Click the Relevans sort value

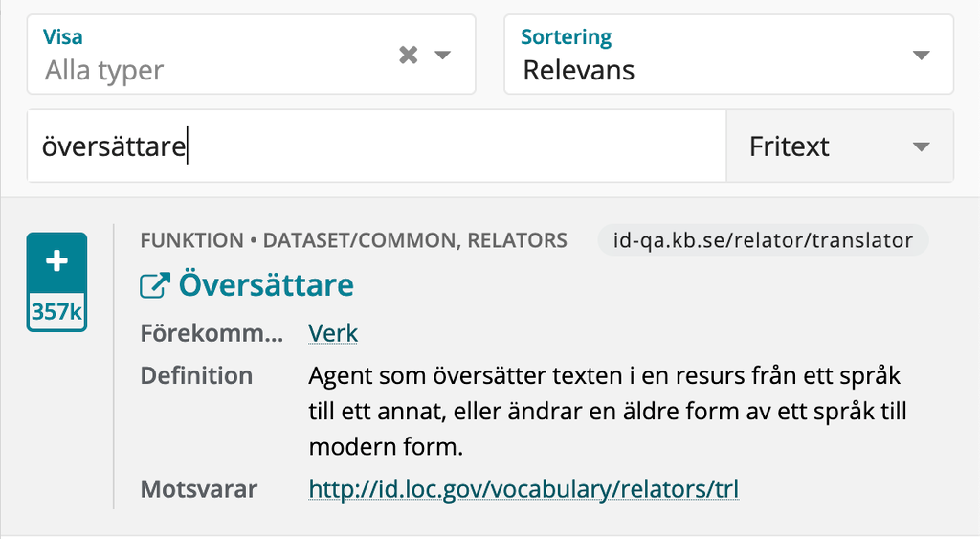(579, 70)
